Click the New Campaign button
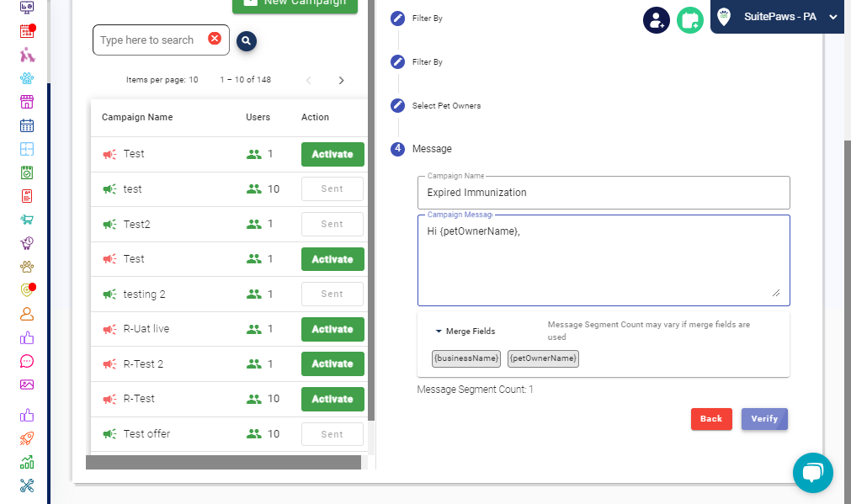 point(295,3)
